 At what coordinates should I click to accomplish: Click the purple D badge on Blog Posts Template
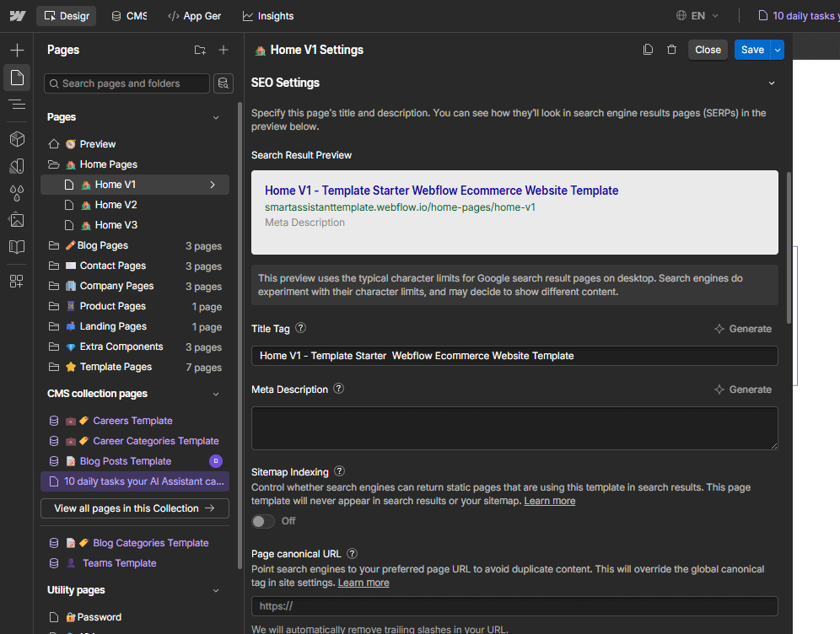click(x=216, y=461)
